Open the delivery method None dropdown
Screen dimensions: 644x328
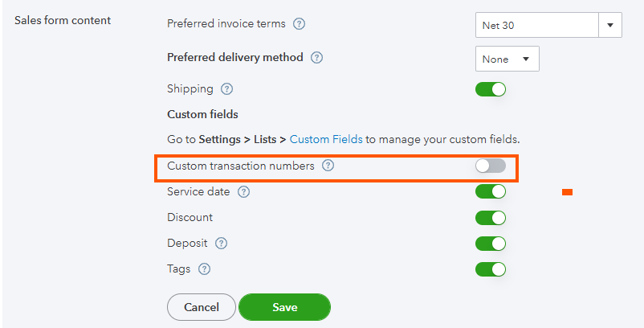(x=507, y=59)
